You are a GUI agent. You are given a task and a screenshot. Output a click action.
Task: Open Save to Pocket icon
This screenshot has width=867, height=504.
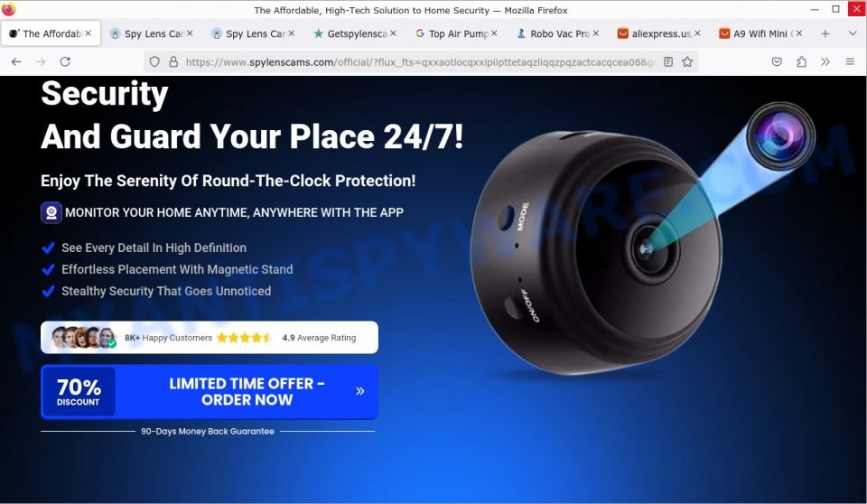click(777, 62)
